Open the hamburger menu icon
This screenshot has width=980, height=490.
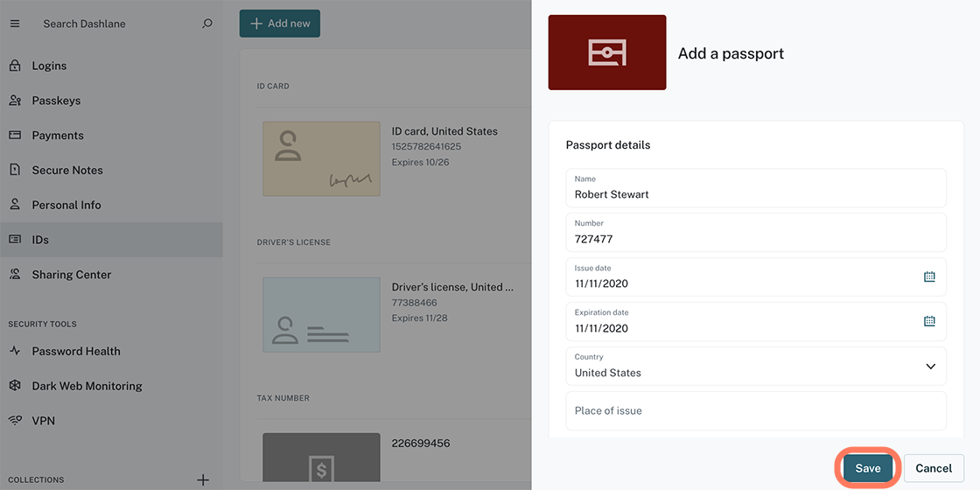point(15,24)
